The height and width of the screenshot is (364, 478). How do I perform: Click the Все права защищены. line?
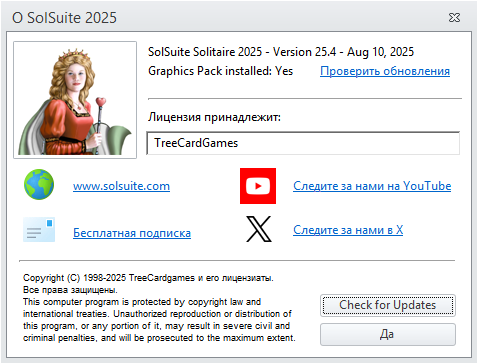pyautogui.click(x=70, y=290)
